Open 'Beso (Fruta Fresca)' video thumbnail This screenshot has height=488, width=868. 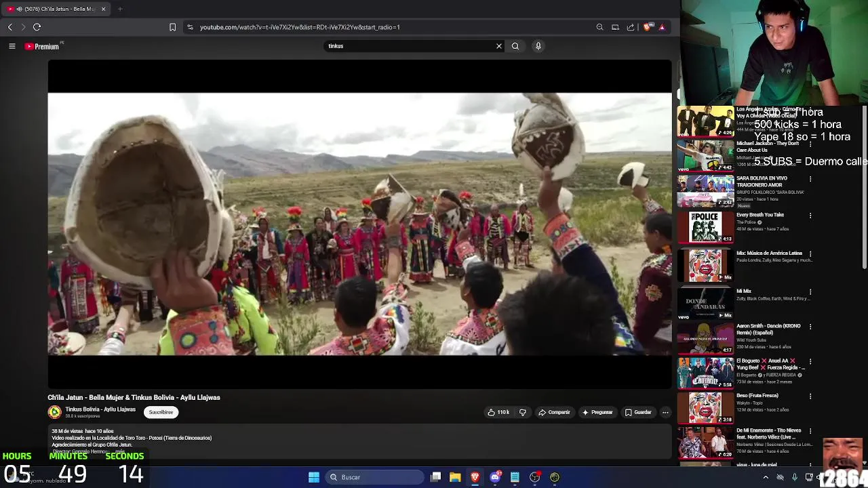pos(705,407)
